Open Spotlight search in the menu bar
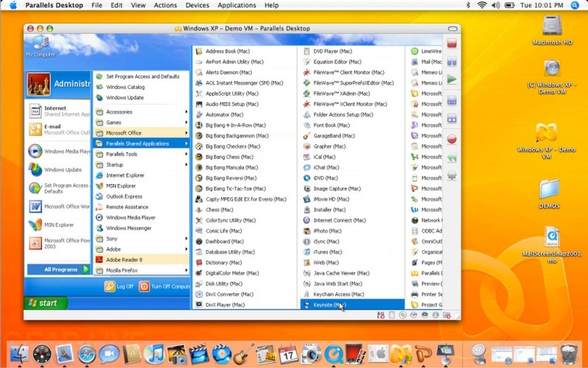Image resolution: width=588 pixels, height=368 pixels. coord(575,5)
